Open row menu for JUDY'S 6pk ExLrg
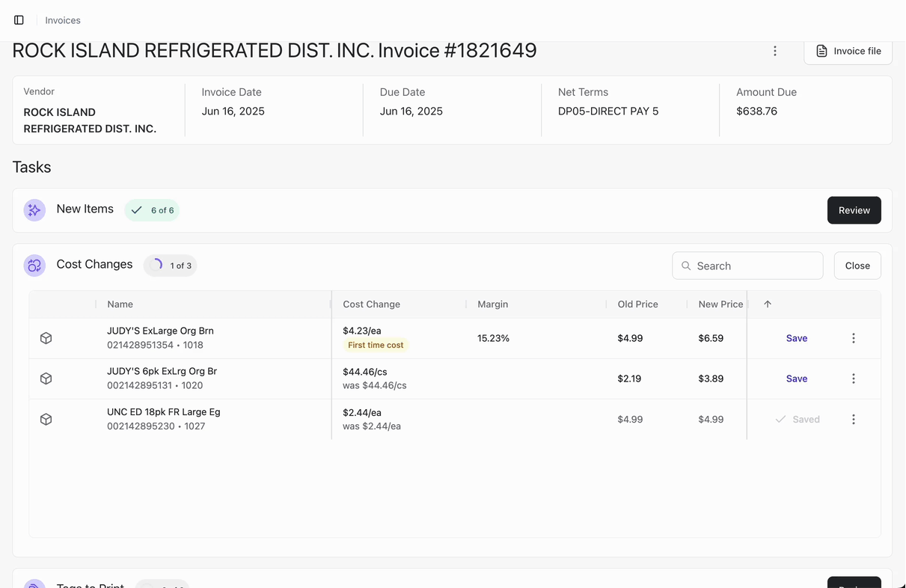 (x=854, y=379)
